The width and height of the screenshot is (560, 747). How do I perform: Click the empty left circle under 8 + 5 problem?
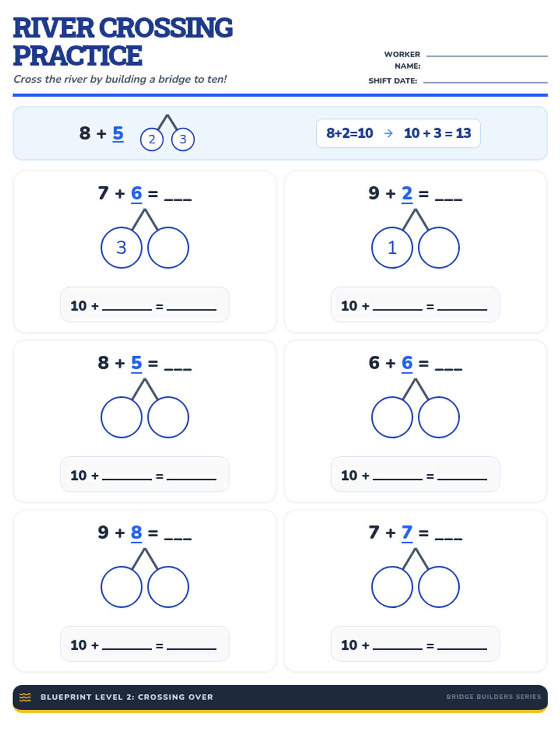tap(121, 417)
